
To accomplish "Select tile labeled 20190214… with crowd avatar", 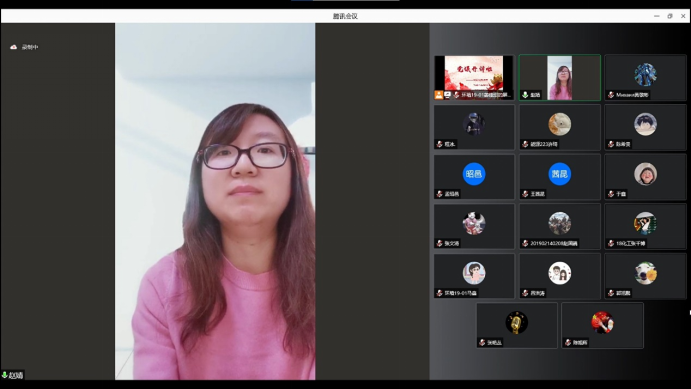I will (x=560, y=226).
